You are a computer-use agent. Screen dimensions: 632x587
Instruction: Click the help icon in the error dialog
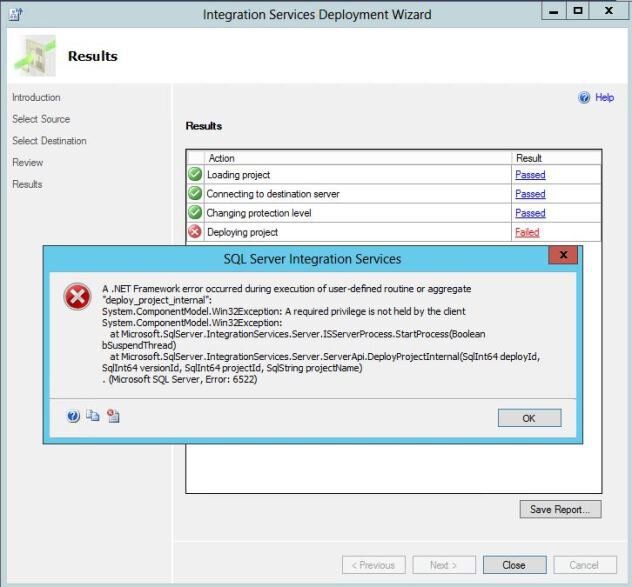[73, 416]
